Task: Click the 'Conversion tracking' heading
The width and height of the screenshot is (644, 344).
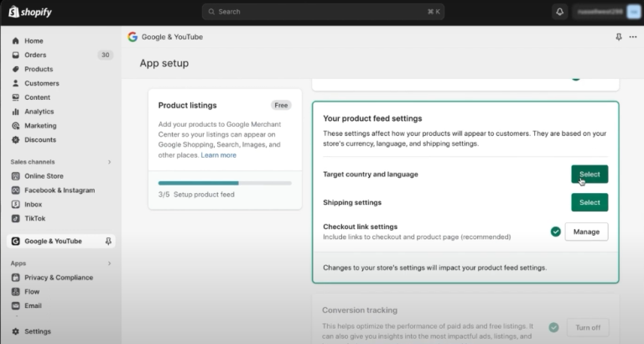Action: point(360,310)
